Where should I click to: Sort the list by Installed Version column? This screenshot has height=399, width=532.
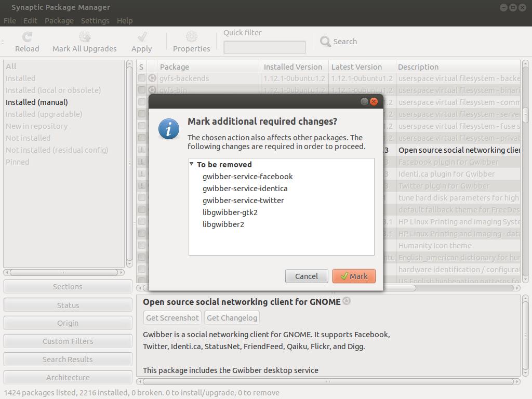(x=294, y=67)
